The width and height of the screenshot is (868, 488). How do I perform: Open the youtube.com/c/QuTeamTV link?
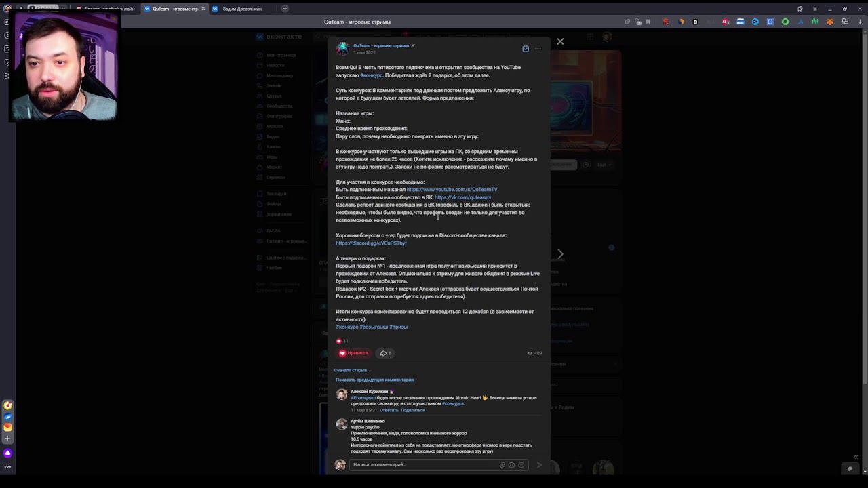452,190
